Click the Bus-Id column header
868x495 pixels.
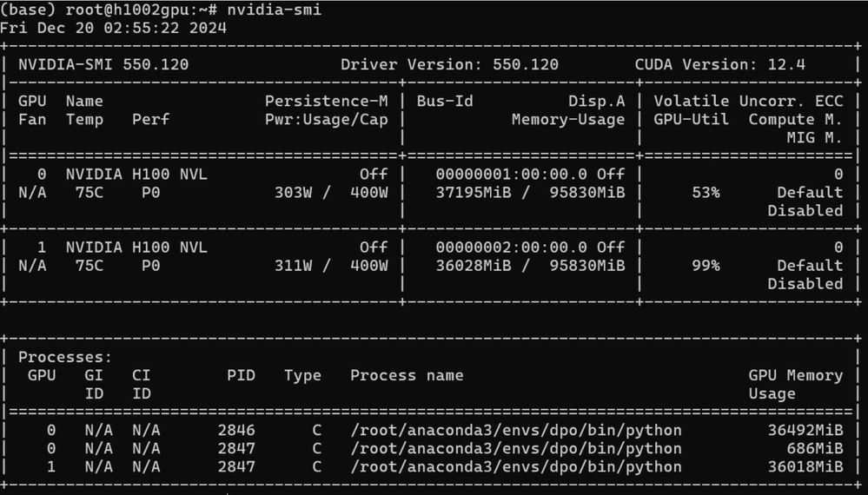(445, 102)
